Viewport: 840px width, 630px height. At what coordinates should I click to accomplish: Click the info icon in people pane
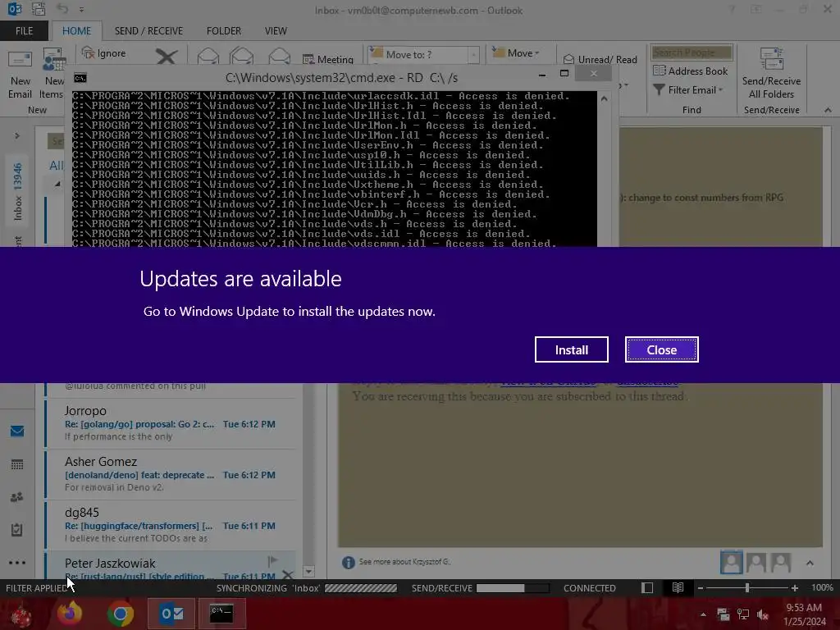point(348,562)
